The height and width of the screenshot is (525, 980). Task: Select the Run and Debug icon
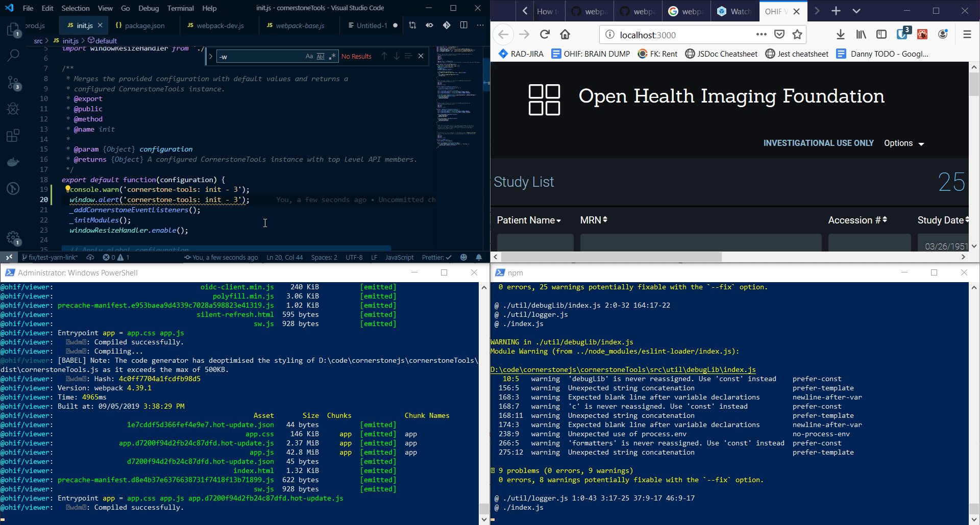pos(13,109)
